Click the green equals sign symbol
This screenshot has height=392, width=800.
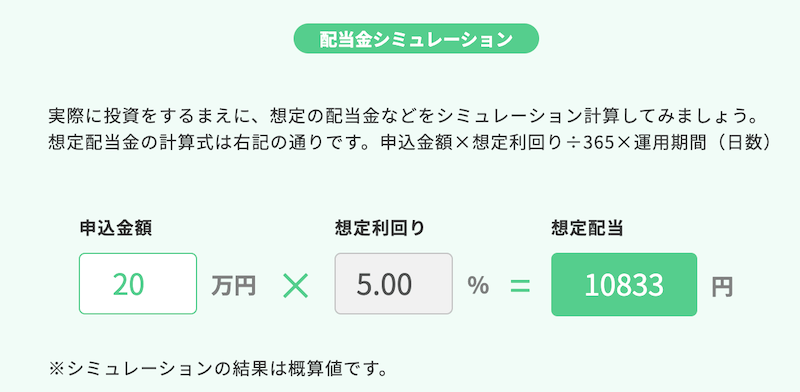[x=520, y=286]
